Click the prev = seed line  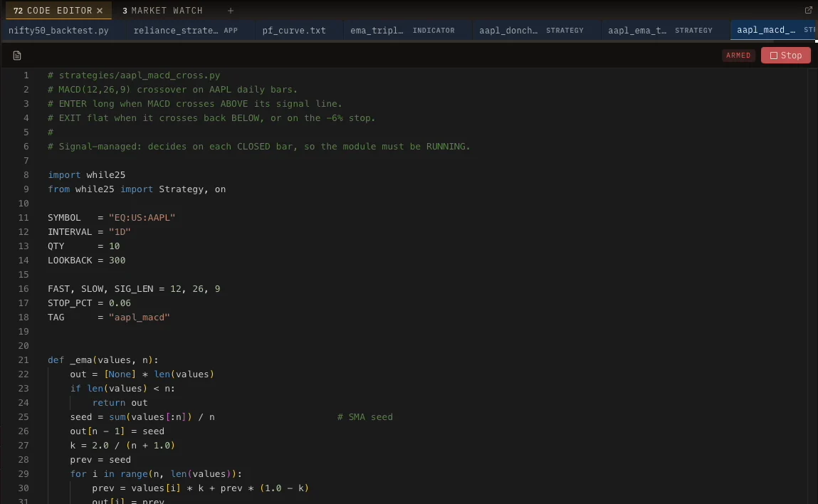pos(100,460)
